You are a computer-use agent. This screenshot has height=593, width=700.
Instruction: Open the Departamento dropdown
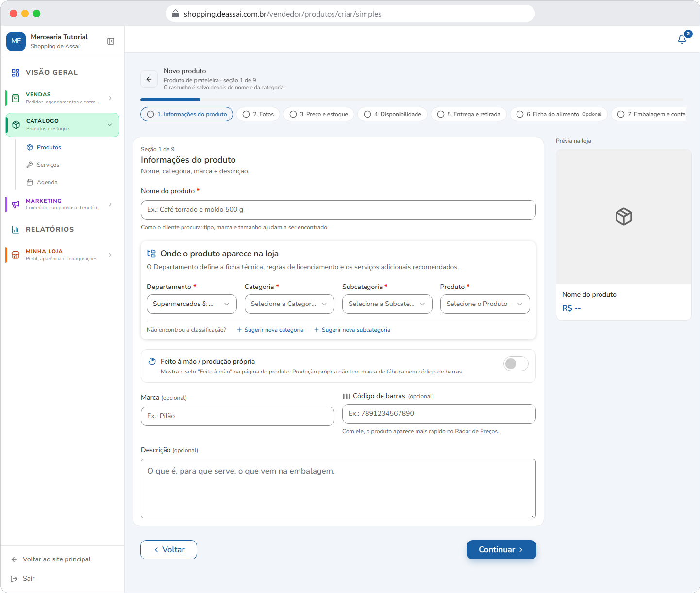pos(192,304)
